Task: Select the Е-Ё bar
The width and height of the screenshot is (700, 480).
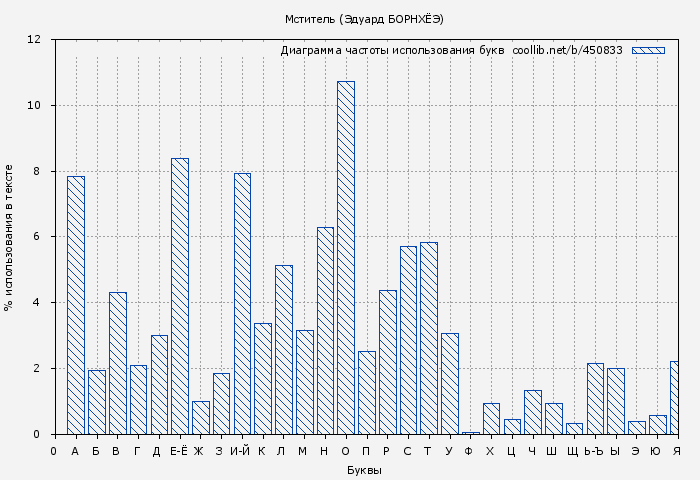Action: tap(180, 296)
